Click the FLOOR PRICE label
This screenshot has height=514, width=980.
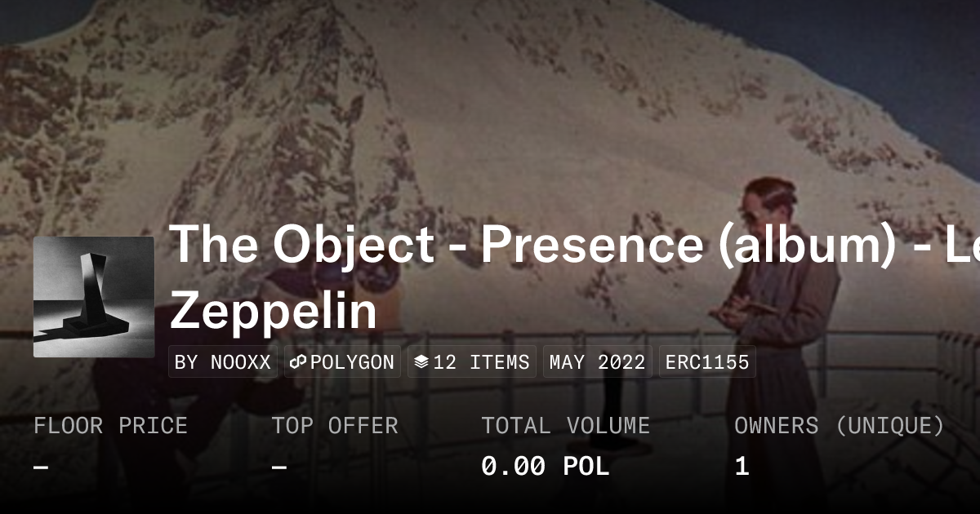[x=110, y=425]
